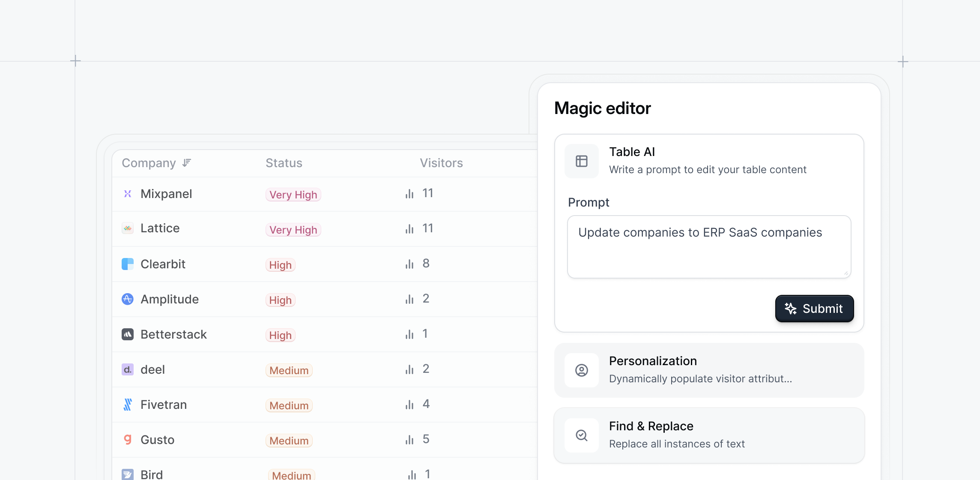Click the Personalization user icon
Image resolution: width=980 pixels, height=480 pixels.
582,370
